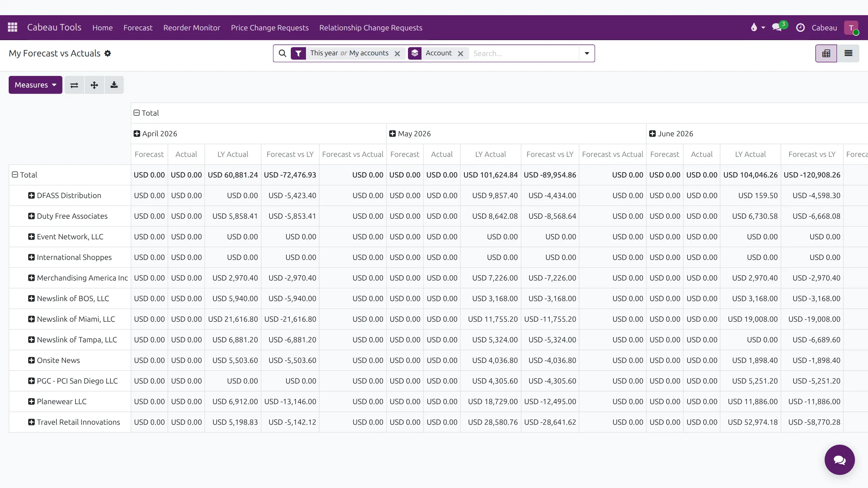Open the live chat bubble button

tap(839, 460)
